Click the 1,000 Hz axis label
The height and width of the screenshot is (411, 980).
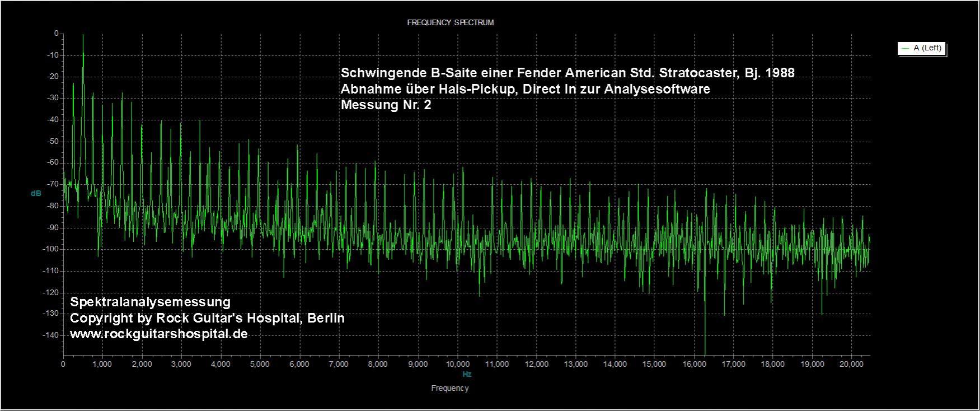(102, 364)
